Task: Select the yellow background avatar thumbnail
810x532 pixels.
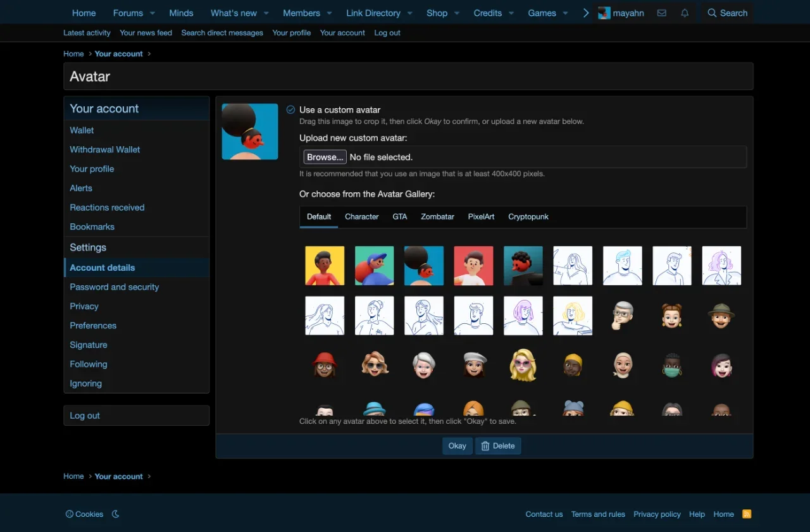Action: pyautogui.click(x=325, y=266)
